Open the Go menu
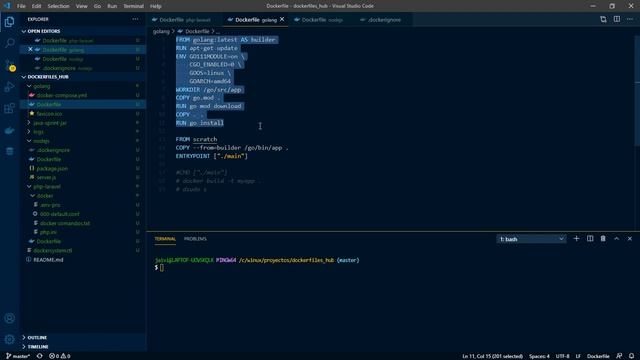The width and height of the screenshot is (640, 360). click(97, 6)
